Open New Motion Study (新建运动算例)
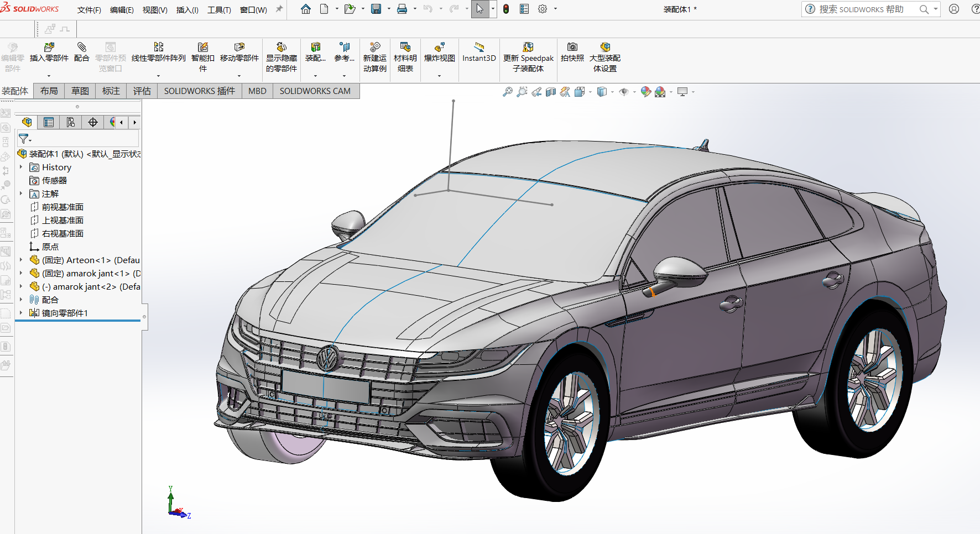980x534 pixels. click(x=375, y=57)
